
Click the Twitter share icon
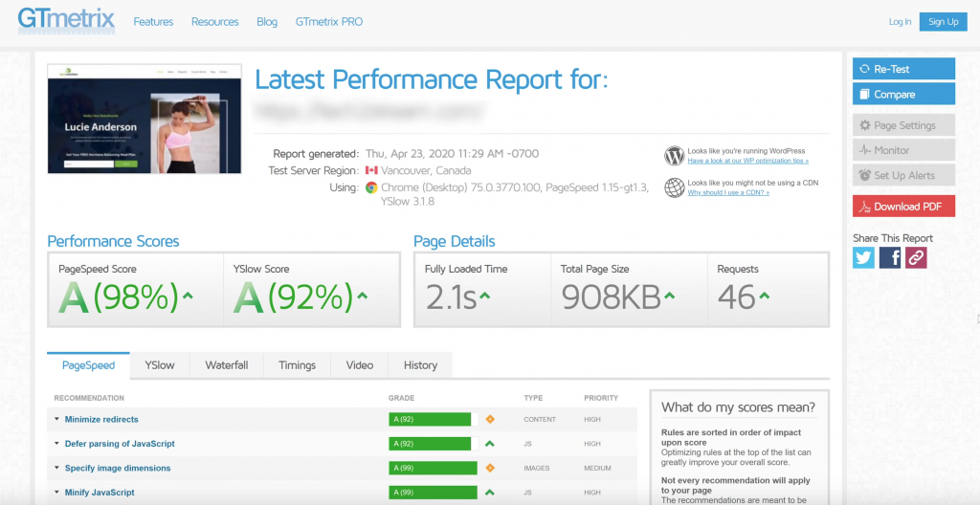pyautogui.click(x=863, y=257)
